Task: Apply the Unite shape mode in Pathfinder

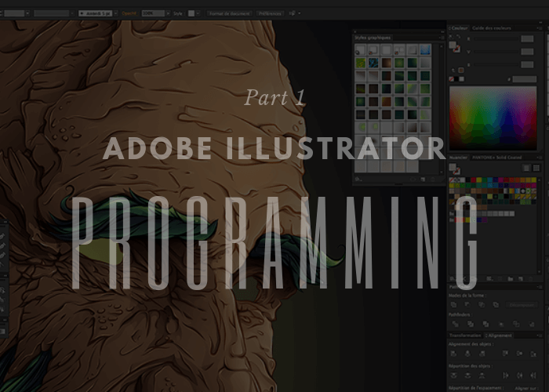Action: pyautogui.click(x=453, y=304)
